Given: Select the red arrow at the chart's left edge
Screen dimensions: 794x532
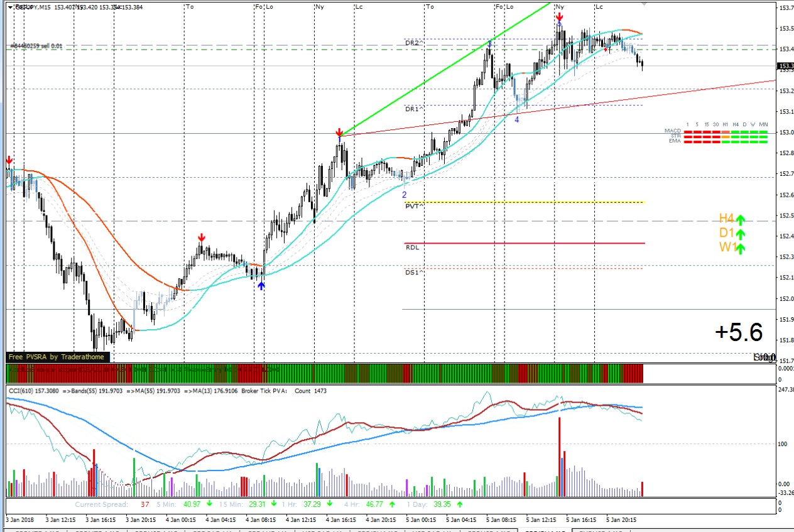Looking at the screenshot, I should (9, 160).
